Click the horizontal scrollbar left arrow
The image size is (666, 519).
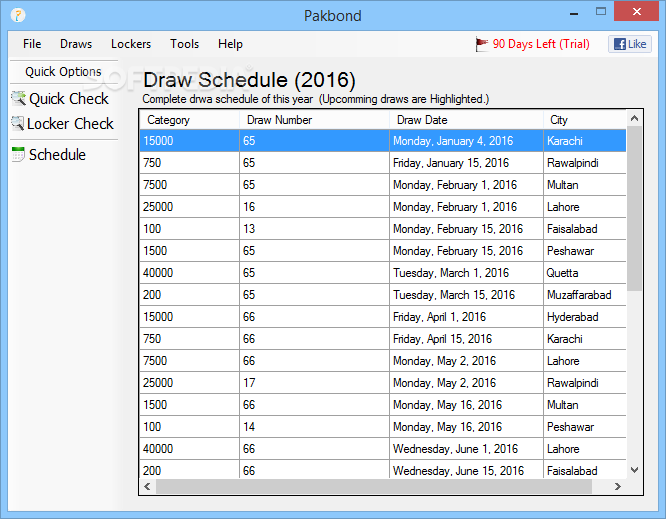(x=147, y=486)
